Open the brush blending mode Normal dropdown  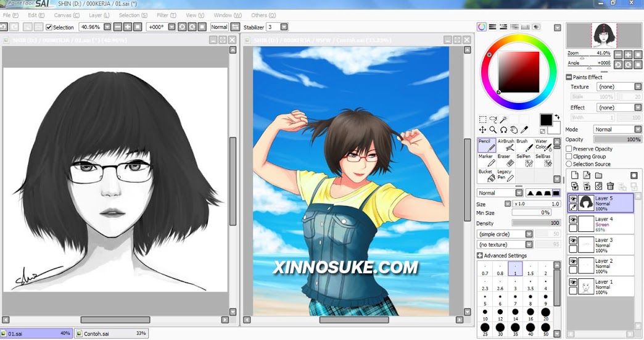(519, 193)
